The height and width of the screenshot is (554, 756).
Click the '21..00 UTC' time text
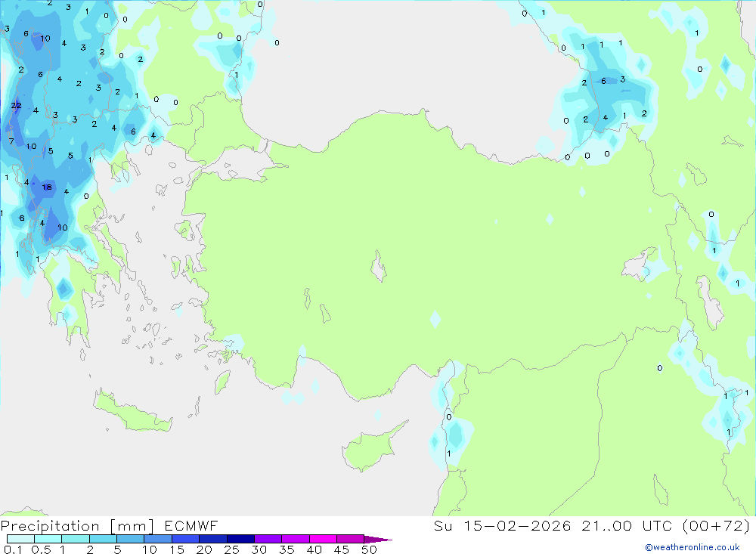627,525
